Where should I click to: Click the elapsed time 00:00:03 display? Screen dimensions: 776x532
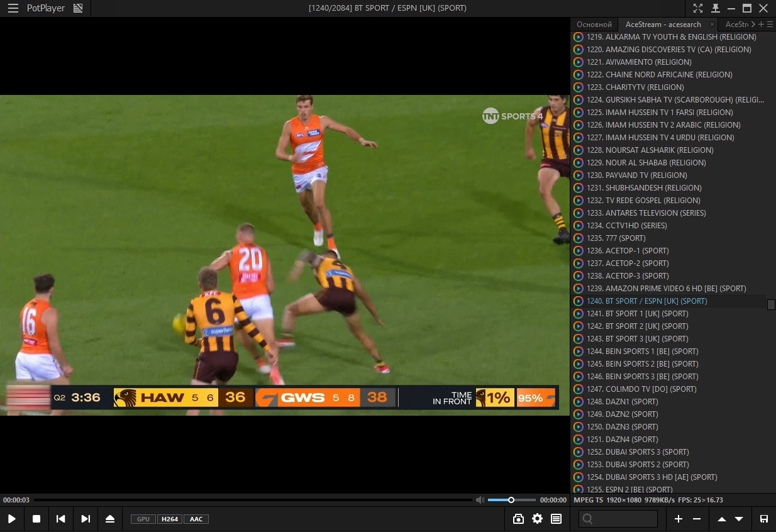tap(16, 500)
